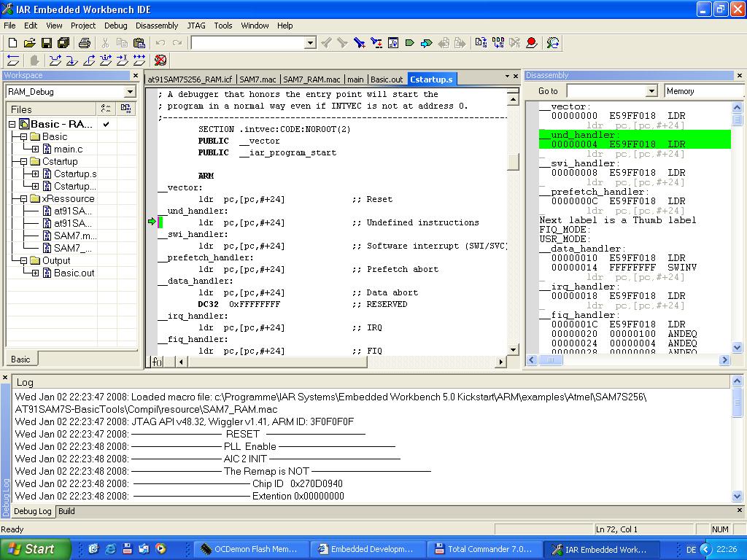Open the JTAG menu
Image resolution: width=747 pixels, height=560 pixels.
196,26
